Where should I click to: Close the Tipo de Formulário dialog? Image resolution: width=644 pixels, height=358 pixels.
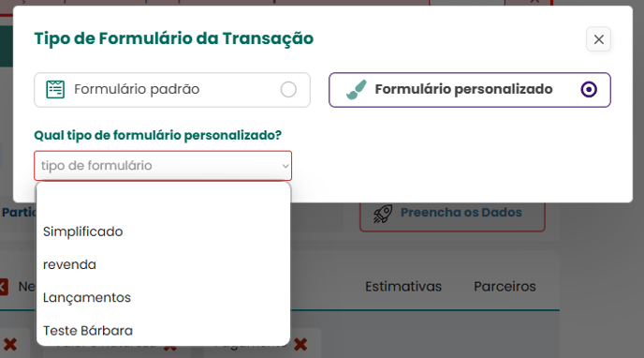(x=598, y=39)
